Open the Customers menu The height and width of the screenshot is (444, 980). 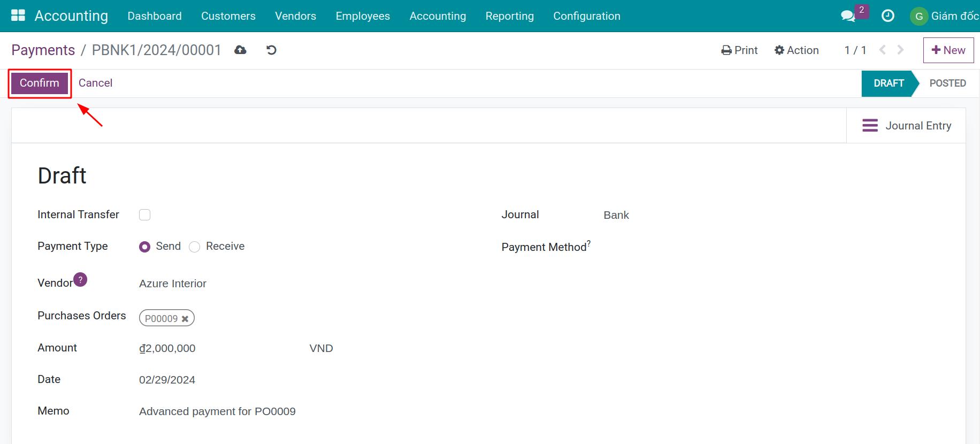(x=228, y=16)
